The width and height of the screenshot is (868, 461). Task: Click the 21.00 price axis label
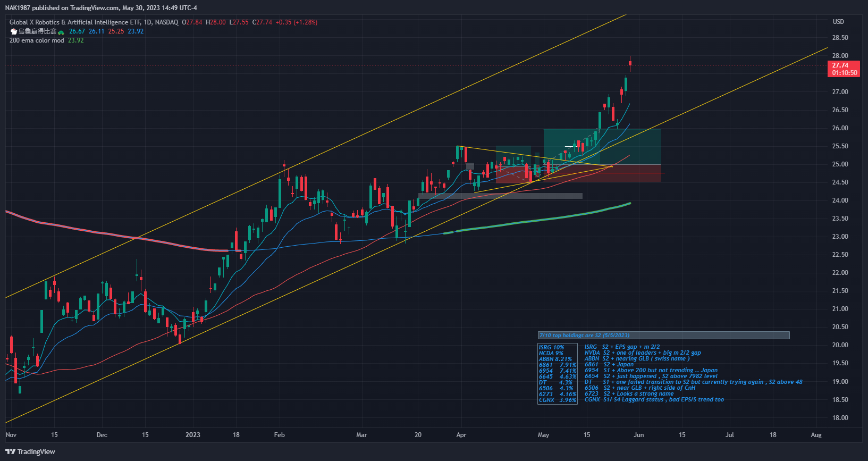pyautogui.click(x=840, y=309)
